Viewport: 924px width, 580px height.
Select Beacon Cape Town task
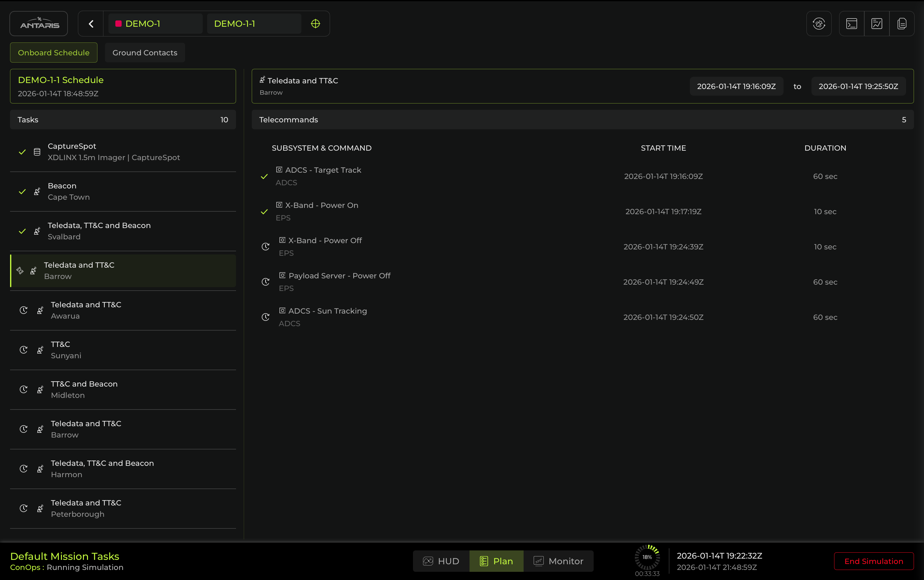click(x=123, y=192)
